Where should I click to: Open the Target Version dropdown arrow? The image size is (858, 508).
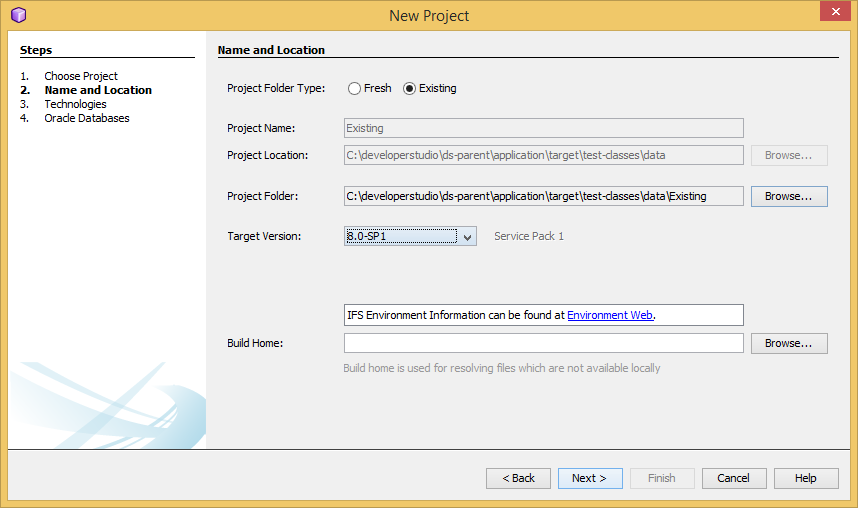coord(467,236)
